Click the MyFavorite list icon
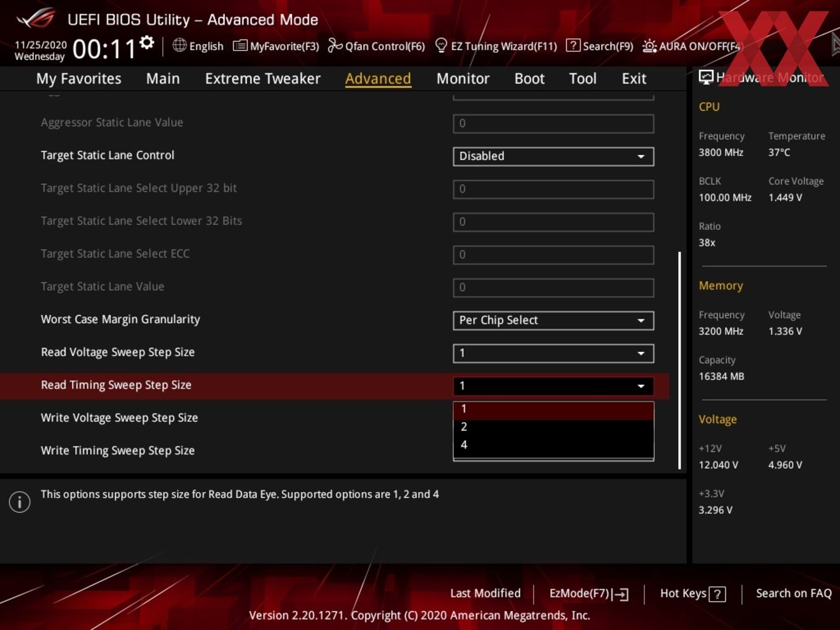The height and width of the screenshot is (630, 840). (x=240, y=46)
